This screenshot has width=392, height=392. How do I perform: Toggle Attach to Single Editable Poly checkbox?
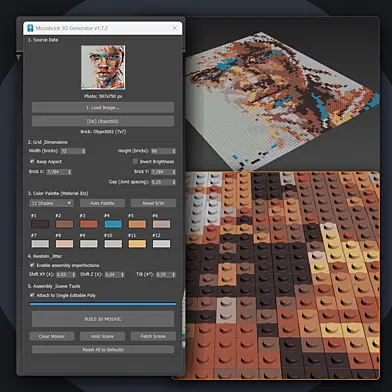point(32,295)
